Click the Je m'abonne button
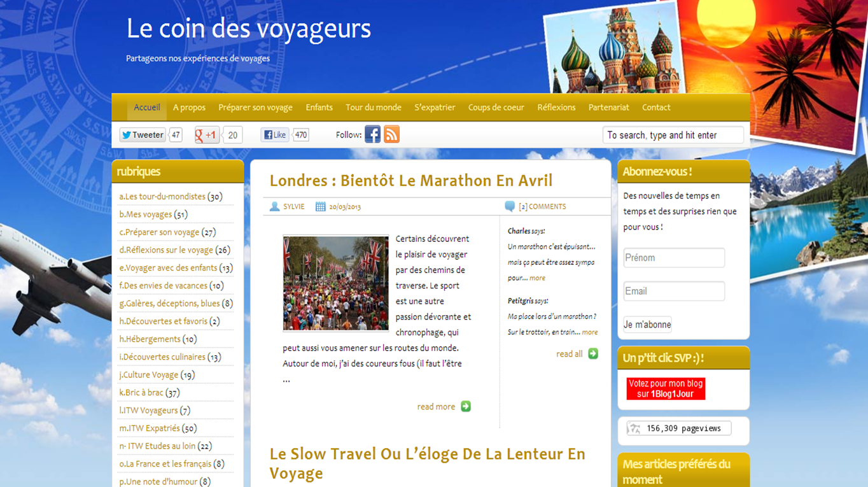The height and width of the screenshot is (487, 868). (x=647, y=324)
